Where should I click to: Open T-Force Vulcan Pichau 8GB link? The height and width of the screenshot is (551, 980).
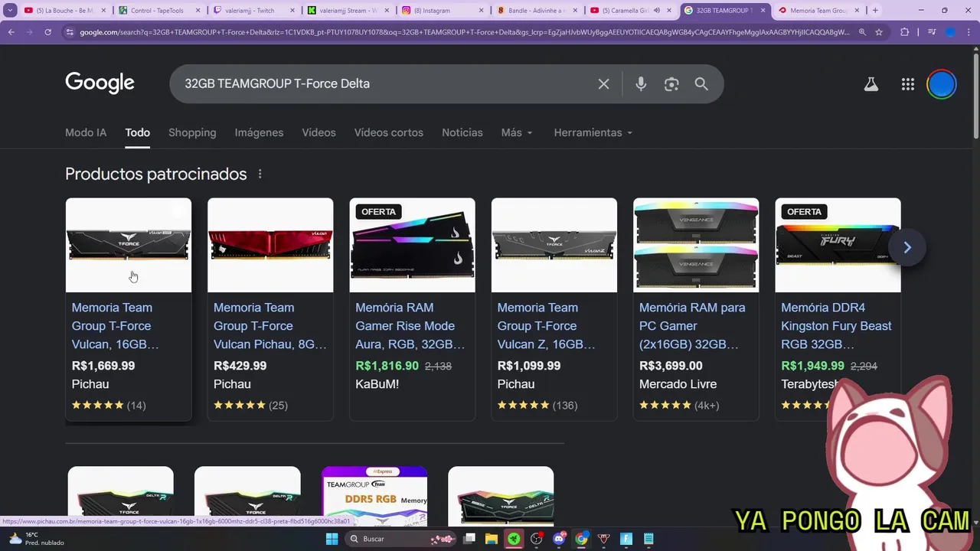coord(270,326)
